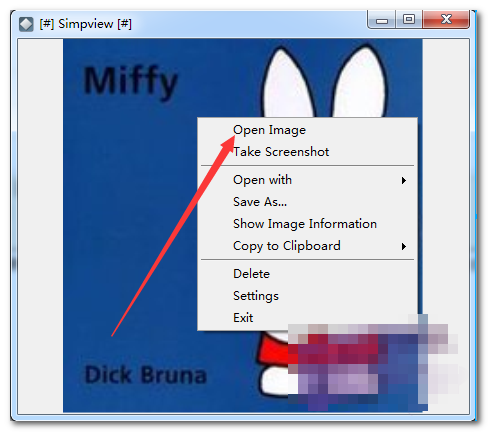Click the Simpview title bar text
Screen dimensions: 488x432
click(86, 24)
